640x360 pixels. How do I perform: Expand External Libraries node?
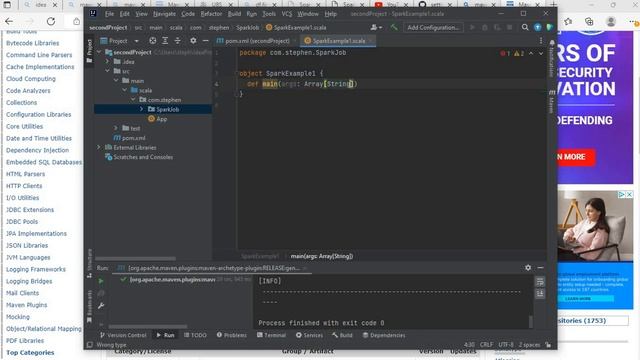[x=99, y=147]
